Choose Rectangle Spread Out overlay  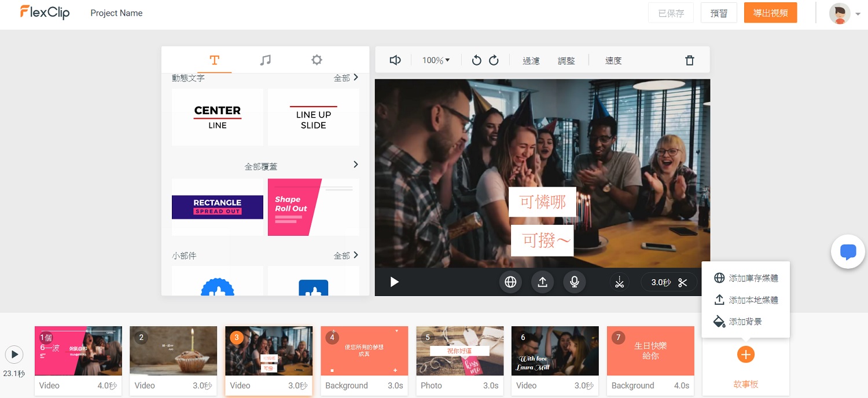coord(218,207)
